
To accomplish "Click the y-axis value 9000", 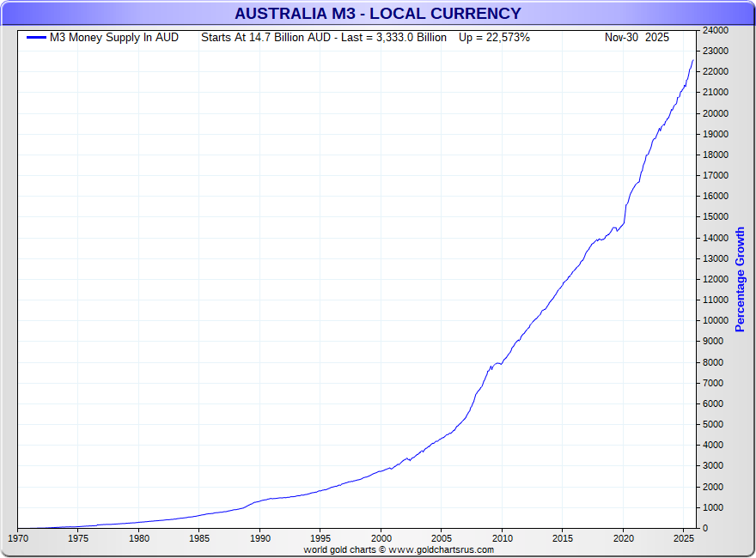I will click(x=713, y=342).
